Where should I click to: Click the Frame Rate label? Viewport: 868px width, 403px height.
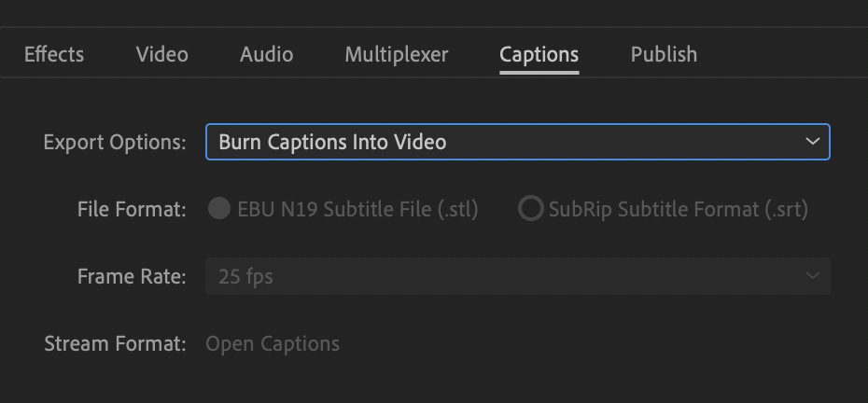click(x=132, y=276)
